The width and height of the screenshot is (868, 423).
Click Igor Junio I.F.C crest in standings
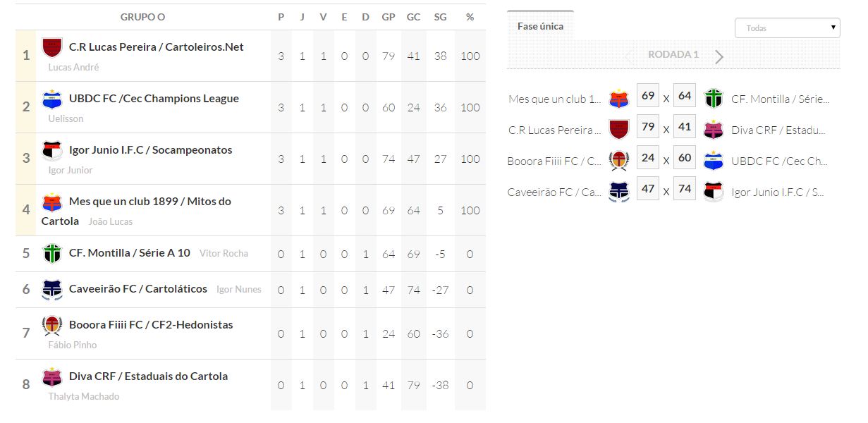tap(52, 150)
